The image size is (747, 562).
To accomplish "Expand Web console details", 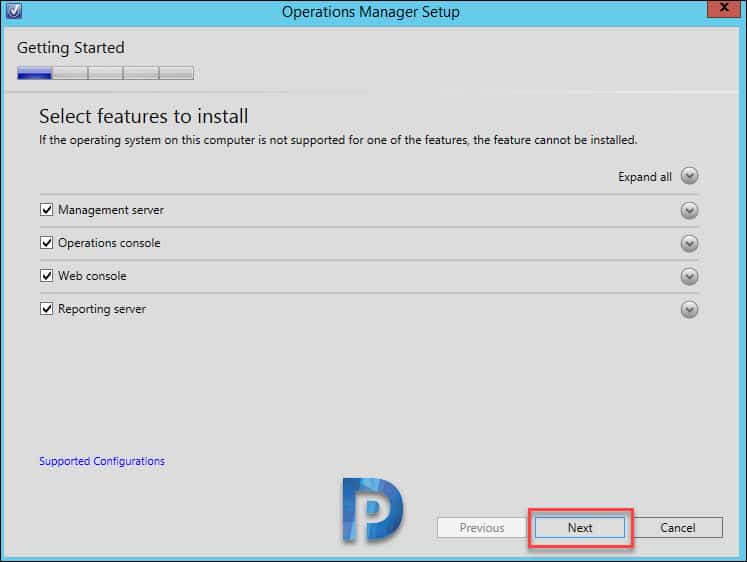I will tap(689, 276).
